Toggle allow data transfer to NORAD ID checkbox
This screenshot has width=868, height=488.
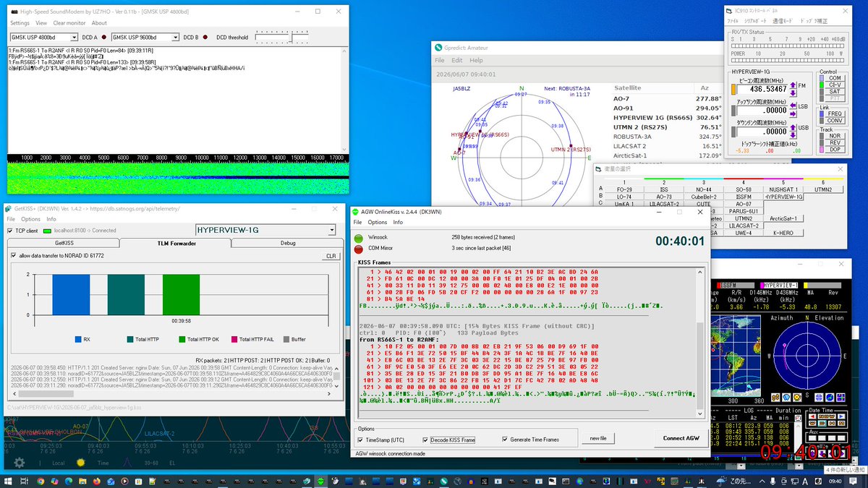point(13,255)
